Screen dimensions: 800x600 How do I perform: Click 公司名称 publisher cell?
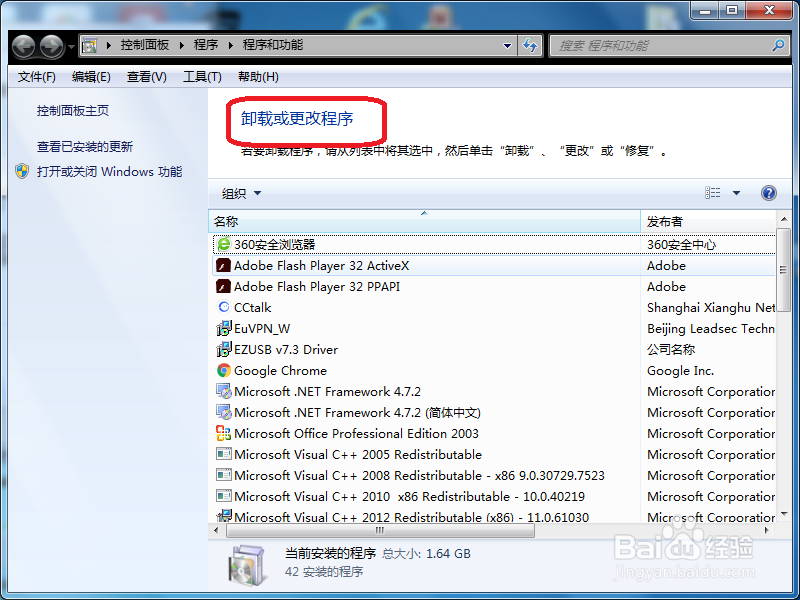(671, 349)
